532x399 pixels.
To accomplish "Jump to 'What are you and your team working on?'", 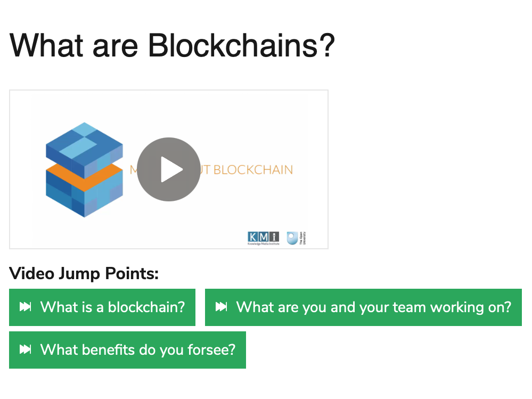I will 373,307.
